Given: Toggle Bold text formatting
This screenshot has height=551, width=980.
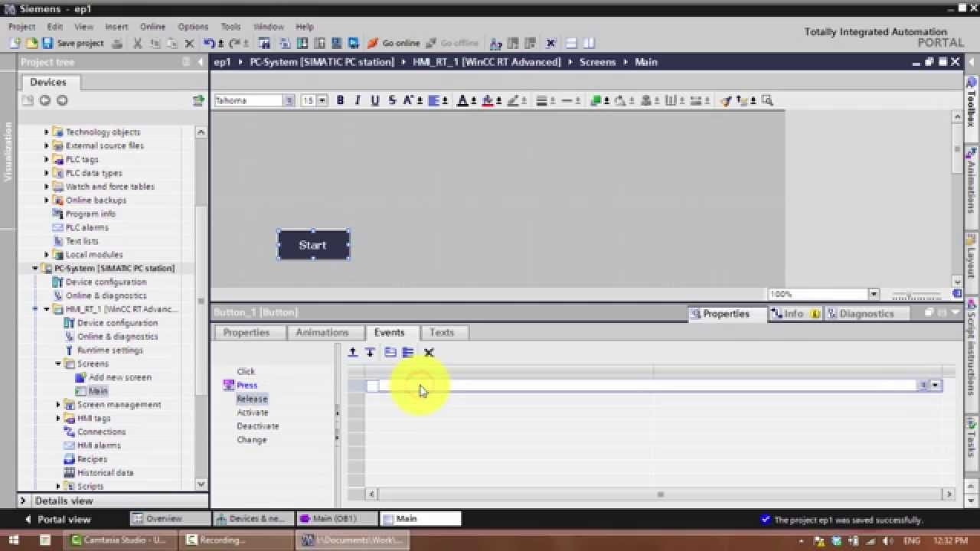Looking at the screenshot, I should [340, 100].
